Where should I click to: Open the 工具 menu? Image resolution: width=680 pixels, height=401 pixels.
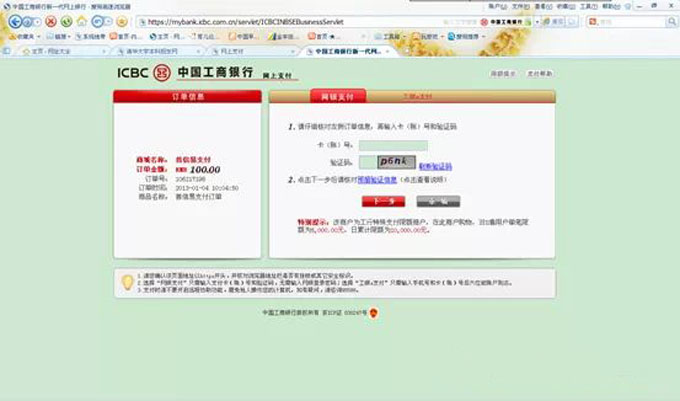point(588,7)
